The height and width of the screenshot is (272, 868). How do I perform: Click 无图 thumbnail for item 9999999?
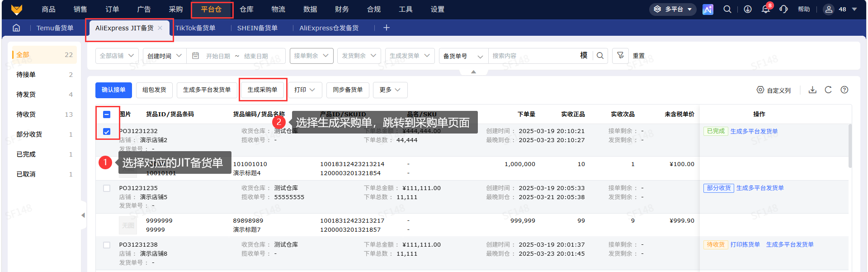(128, 225)
